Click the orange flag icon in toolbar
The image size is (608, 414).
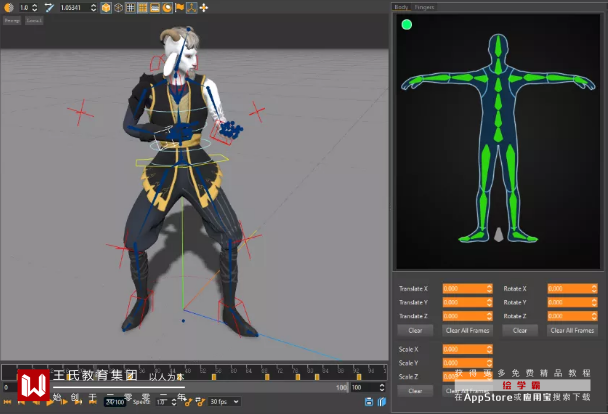click(179, 7)
